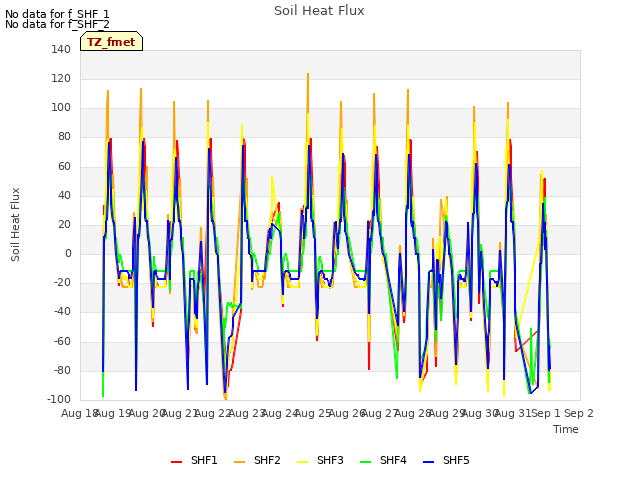Click the red SHF1 legend color marker
This screenshot has width=640, height=480.
pyautogui.click(x=176, y=462)
